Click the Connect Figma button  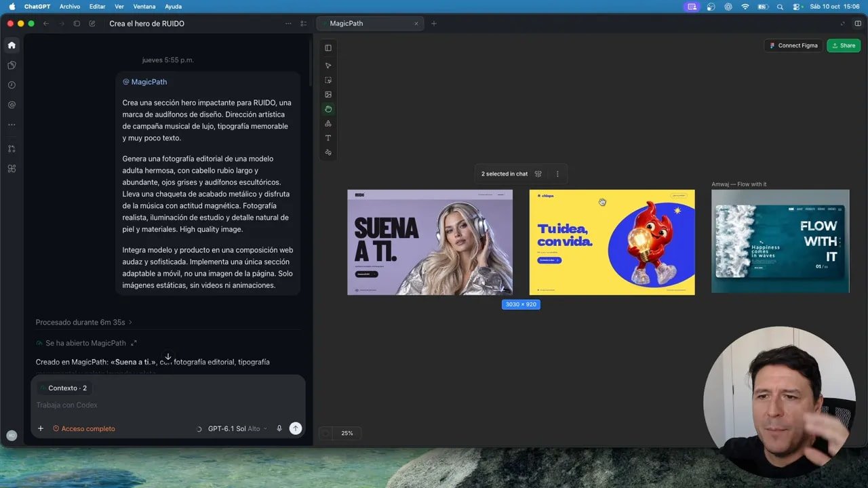[793, 45]
